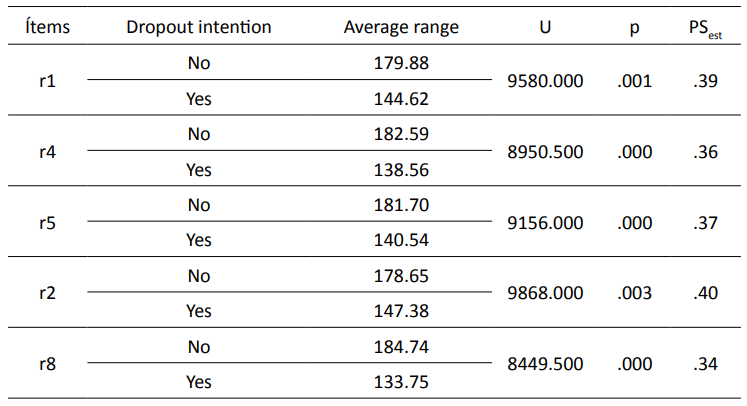Select the U column header
The height and width of the screenshot is (406, 747).
tap(545, 27)
